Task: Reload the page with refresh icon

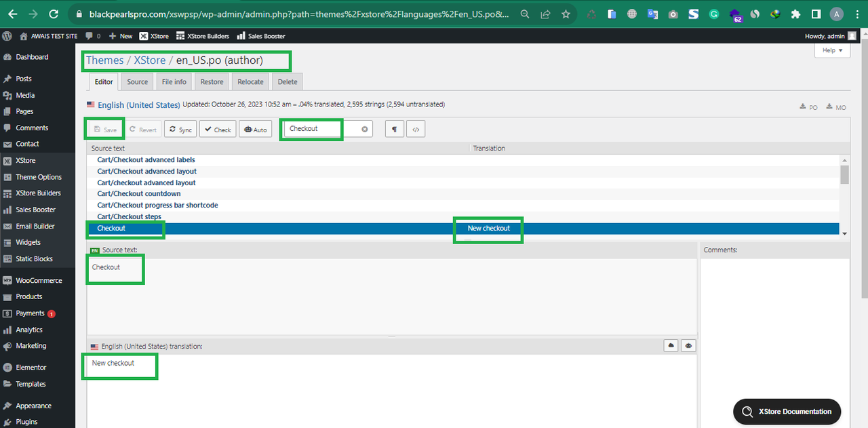Action: [54, 14]
